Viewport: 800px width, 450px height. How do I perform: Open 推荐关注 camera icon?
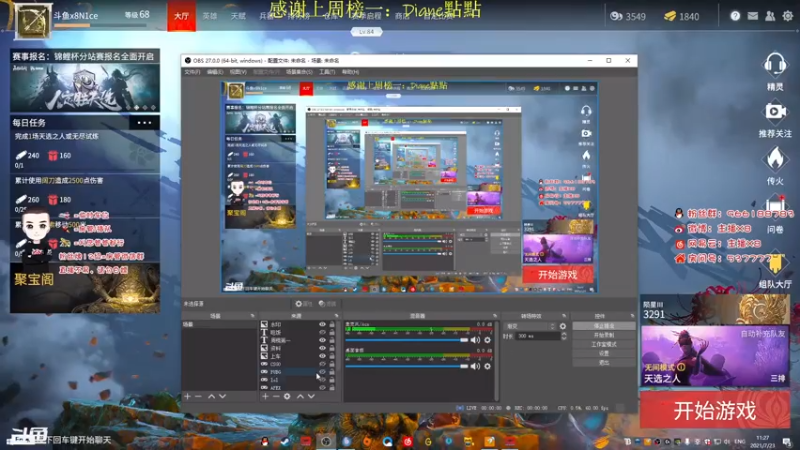[x=774, y=112]
